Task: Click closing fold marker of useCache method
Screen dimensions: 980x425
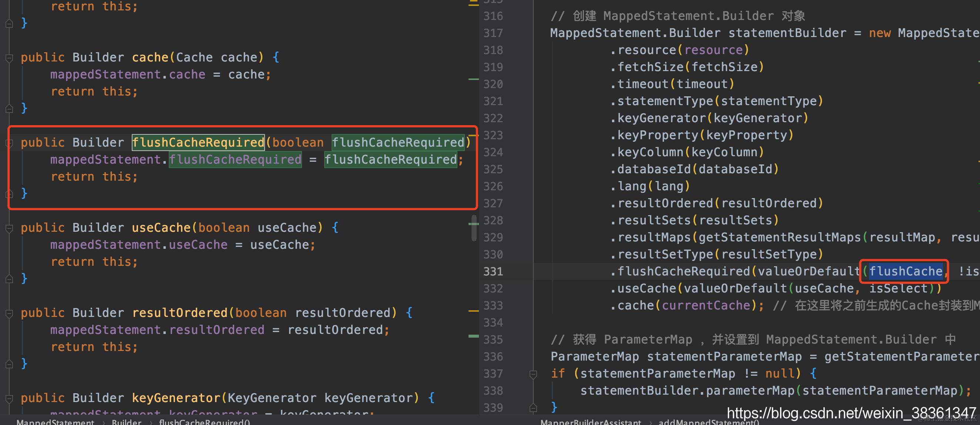Action: click(9, 279)
